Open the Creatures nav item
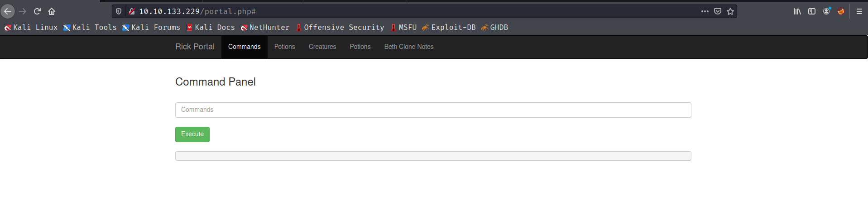Viewport: 868px width, 201px height. coord(322,47)
